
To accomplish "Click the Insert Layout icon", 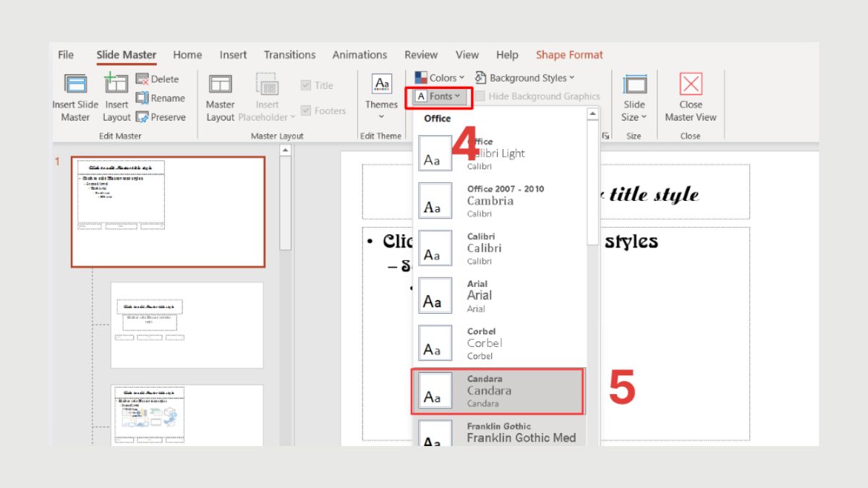I will 116,85.
